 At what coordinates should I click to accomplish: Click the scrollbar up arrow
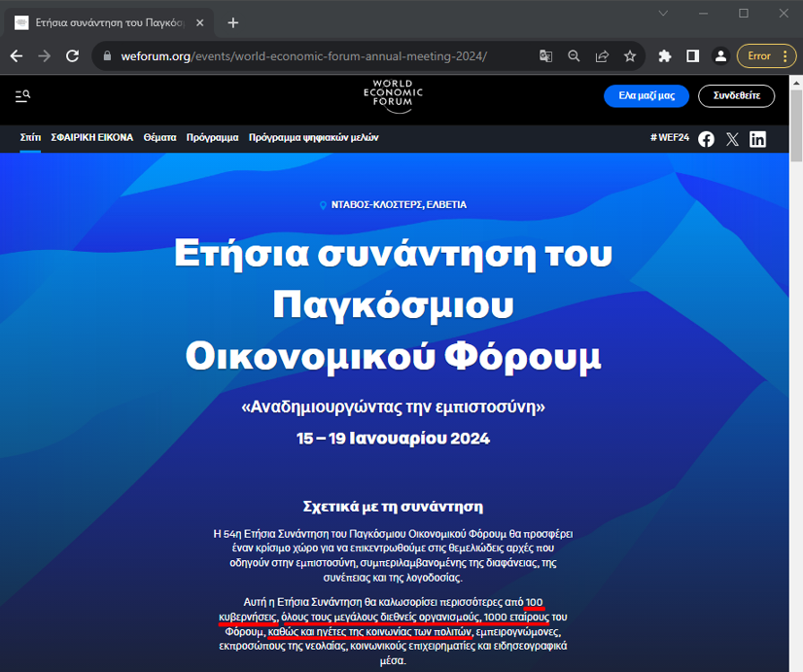[796, 82]
